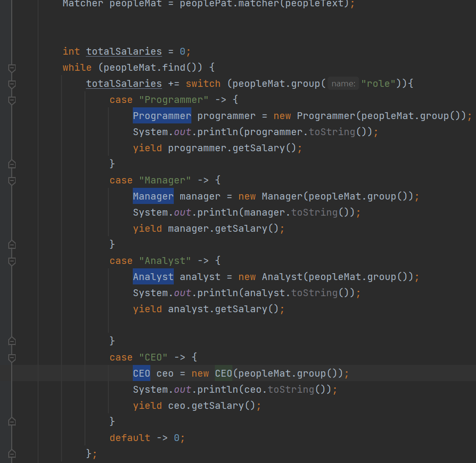Click the yield keyword in CEO case
This screenshot has width=476, height=463.
coord(147,405)
